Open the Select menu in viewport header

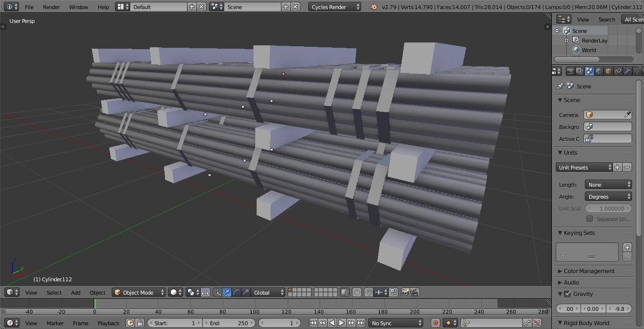(x=54, y=292)
